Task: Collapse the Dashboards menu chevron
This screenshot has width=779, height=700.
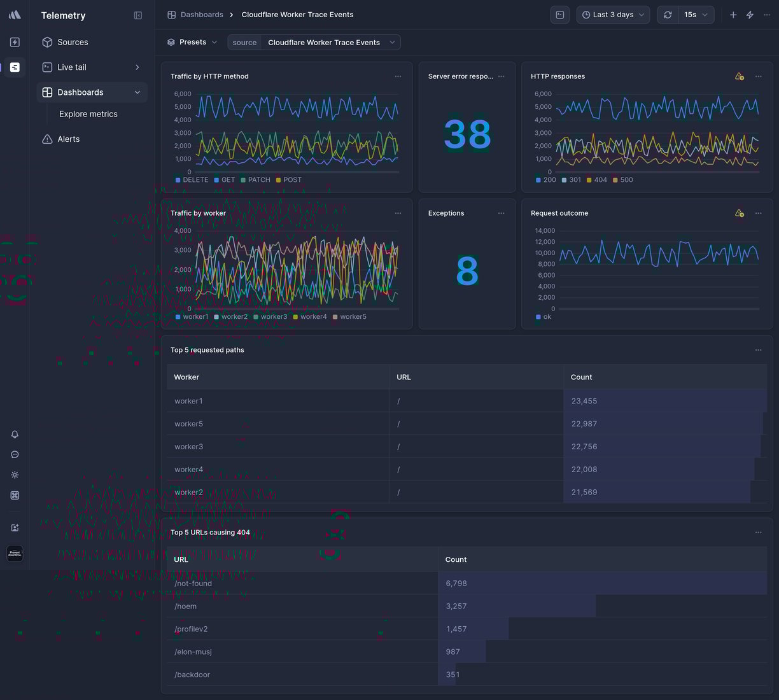Action: 137,92
